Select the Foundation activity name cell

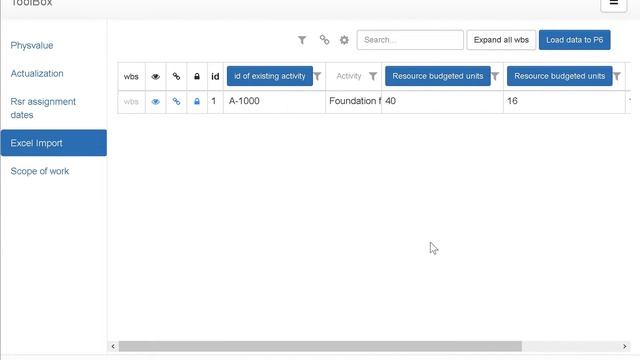[353, 101]
